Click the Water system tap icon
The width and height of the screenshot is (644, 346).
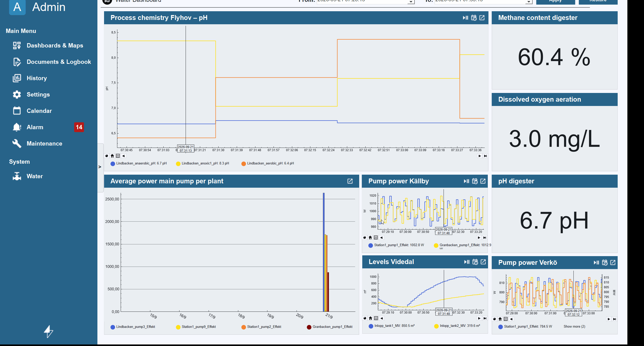(17, 176)
